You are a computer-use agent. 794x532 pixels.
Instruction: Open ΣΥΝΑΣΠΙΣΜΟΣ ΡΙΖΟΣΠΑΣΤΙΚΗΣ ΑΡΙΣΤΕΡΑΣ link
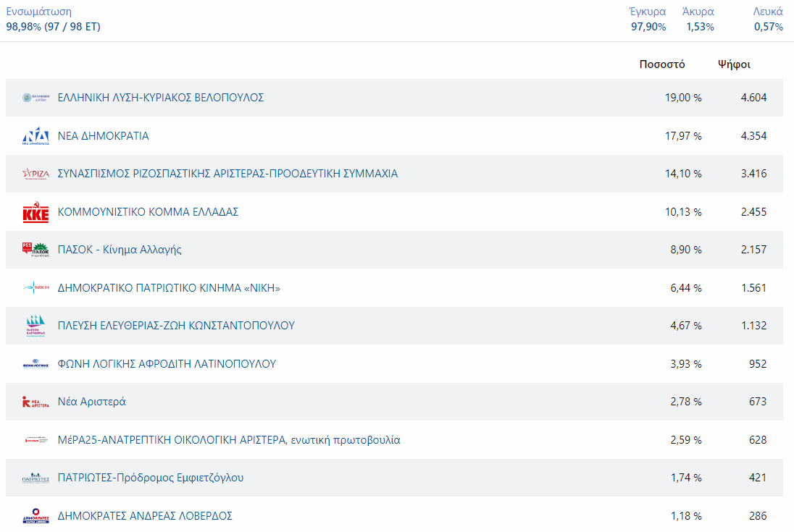228,174
